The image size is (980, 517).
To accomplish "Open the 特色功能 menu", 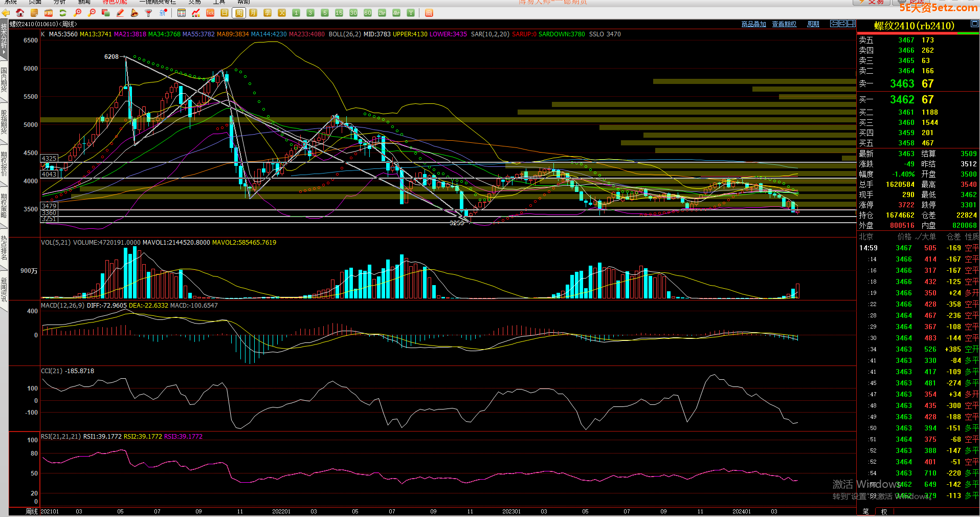I will pos(115,2).
